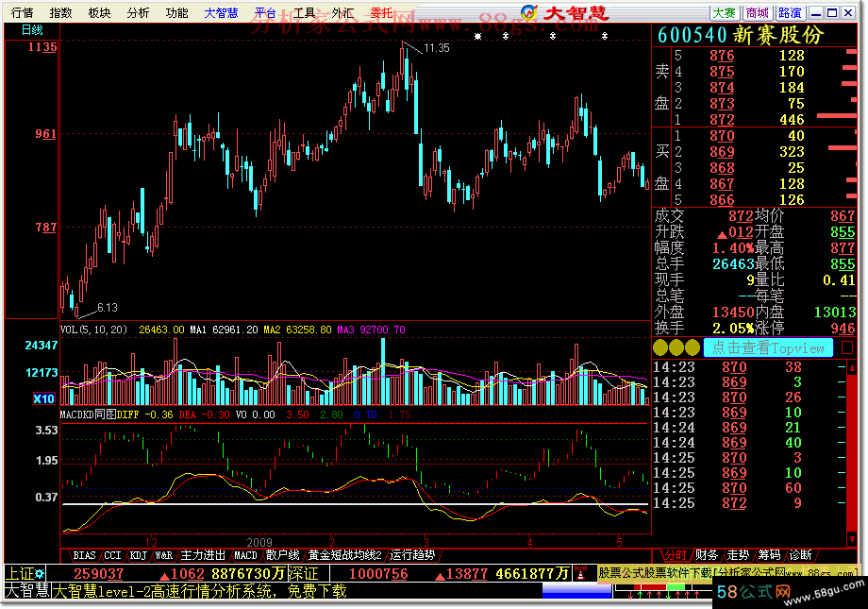Click the 商城 button
The width and height of the screenshot is (868, 609).
(x=758, y=12)
